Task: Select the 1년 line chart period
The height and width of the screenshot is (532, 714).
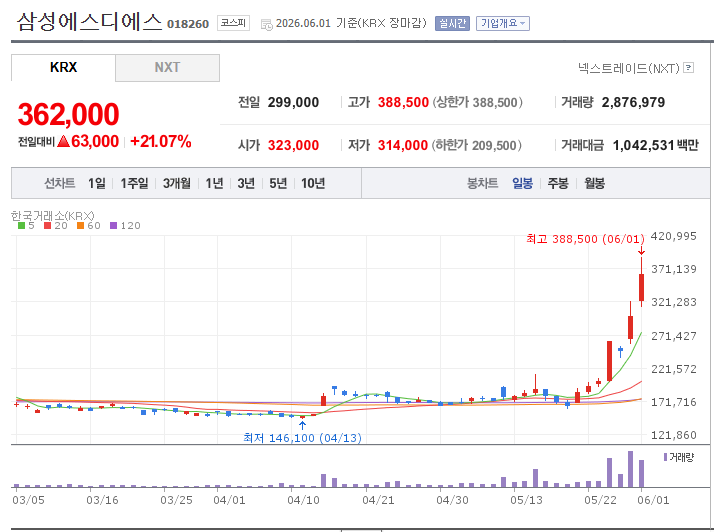Action: tap(214, 183)
